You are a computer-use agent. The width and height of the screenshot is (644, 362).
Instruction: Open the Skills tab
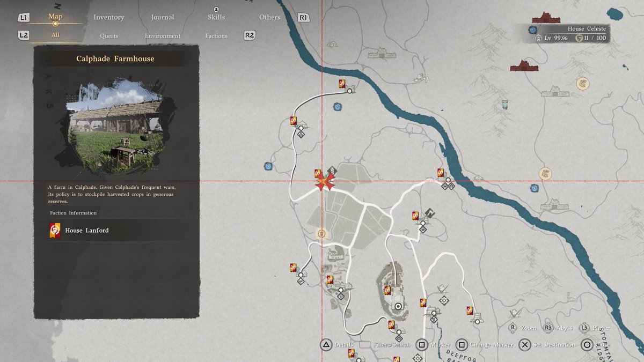pyautogui.click(x=216, y=17)
